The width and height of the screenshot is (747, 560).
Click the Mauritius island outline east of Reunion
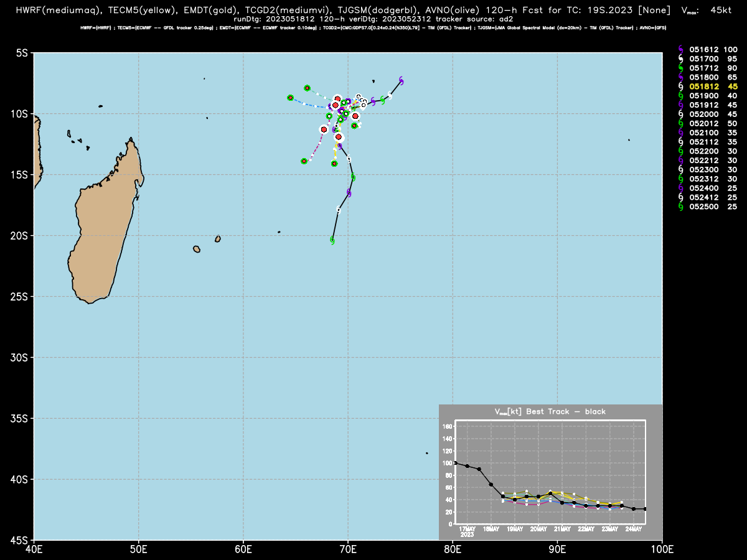tap(218, 239)
